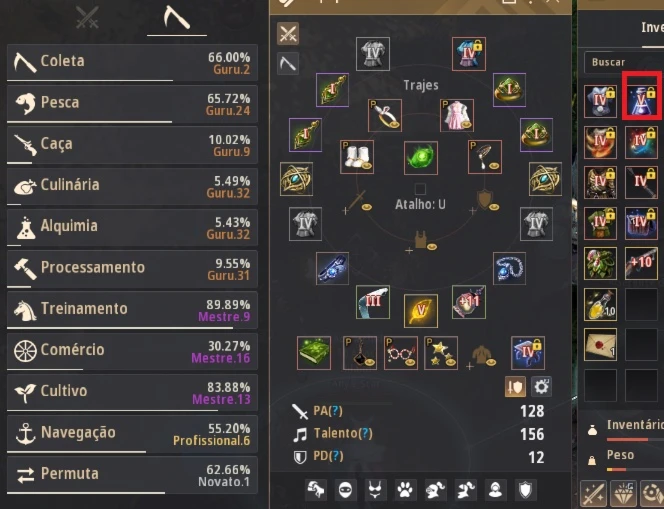Tick the small checkbox above Atalho: U

(x=420, y=189)
